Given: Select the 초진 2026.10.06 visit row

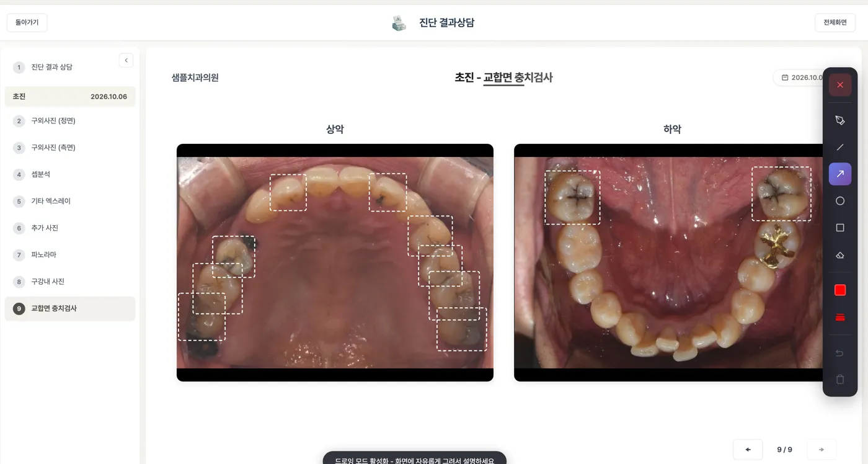Looking at the screenshot, I should coord(70,97).
